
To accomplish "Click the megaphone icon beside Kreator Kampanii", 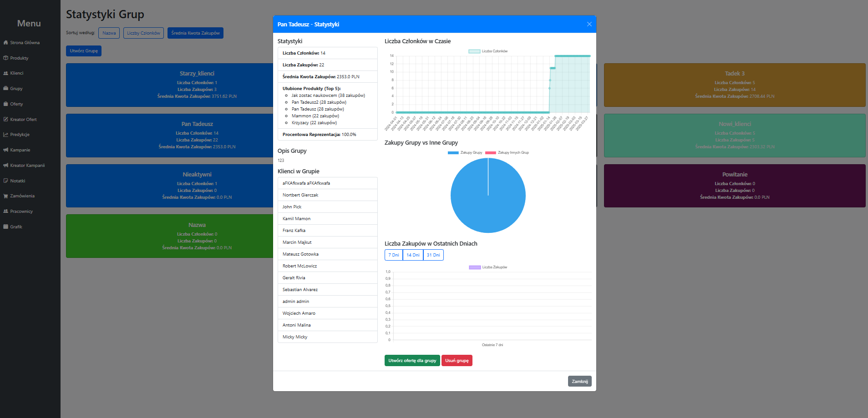I will pos(5,166).
